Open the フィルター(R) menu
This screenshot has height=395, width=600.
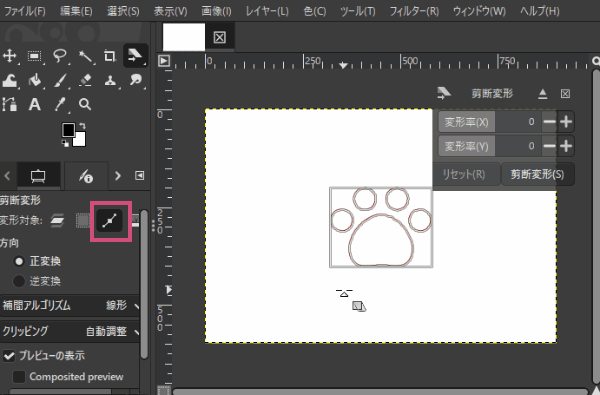[x=414, y=11]
